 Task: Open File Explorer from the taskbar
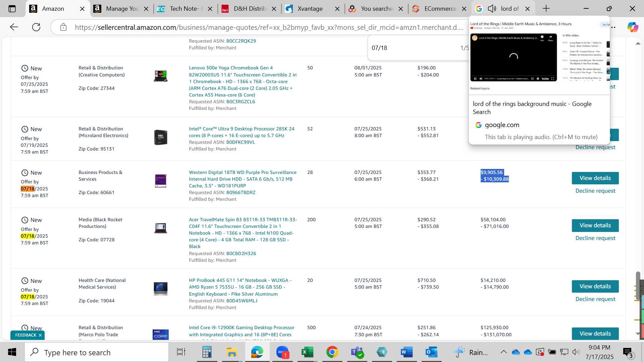click(x=232, y=352)
